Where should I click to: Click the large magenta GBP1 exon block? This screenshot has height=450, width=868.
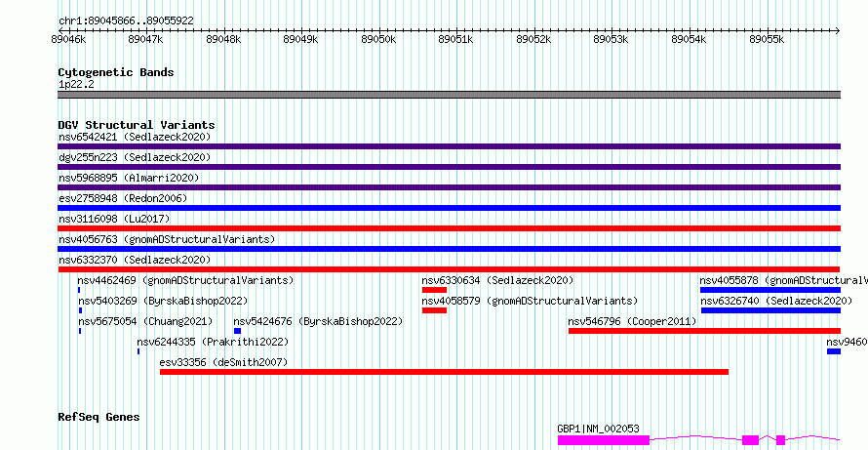click(604, 440)
